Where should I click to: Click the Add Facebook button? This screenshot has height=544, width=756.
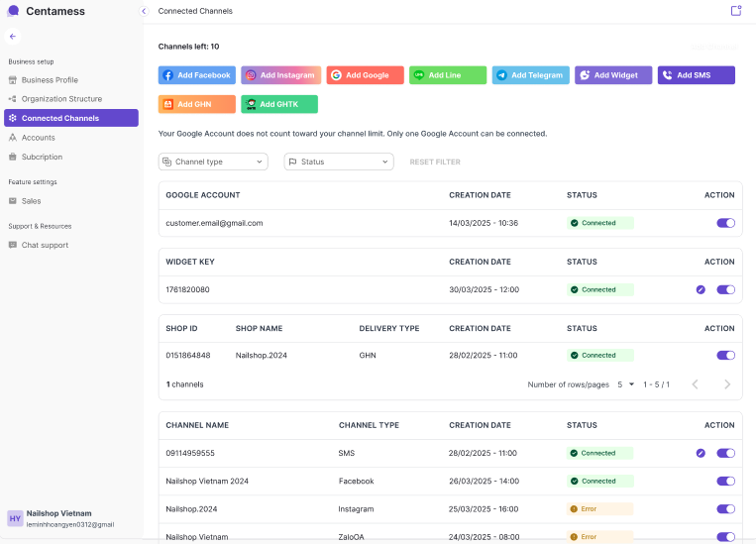point(197,75)
